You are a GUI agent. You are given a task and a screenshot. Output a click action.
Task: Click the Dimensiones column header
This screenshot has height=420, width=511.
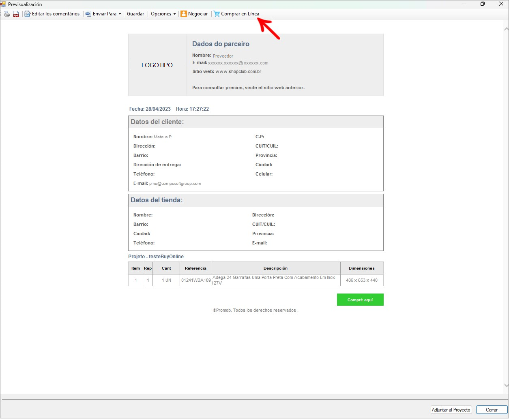362,268
